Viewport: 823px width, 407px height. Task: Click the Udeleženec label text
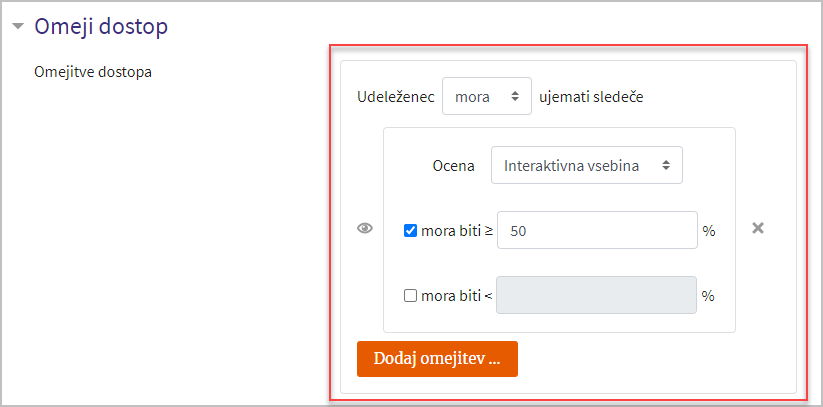point(396,97)
